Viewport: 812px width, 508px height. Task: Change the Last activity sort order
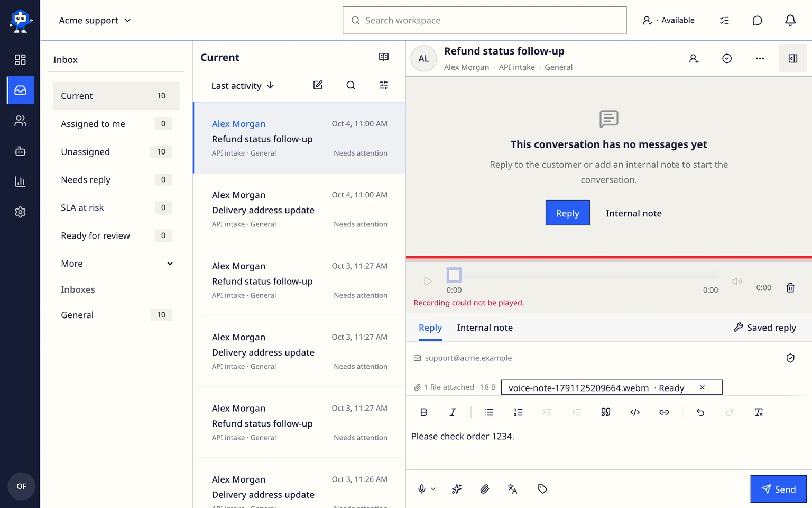(x=243, y=86)
